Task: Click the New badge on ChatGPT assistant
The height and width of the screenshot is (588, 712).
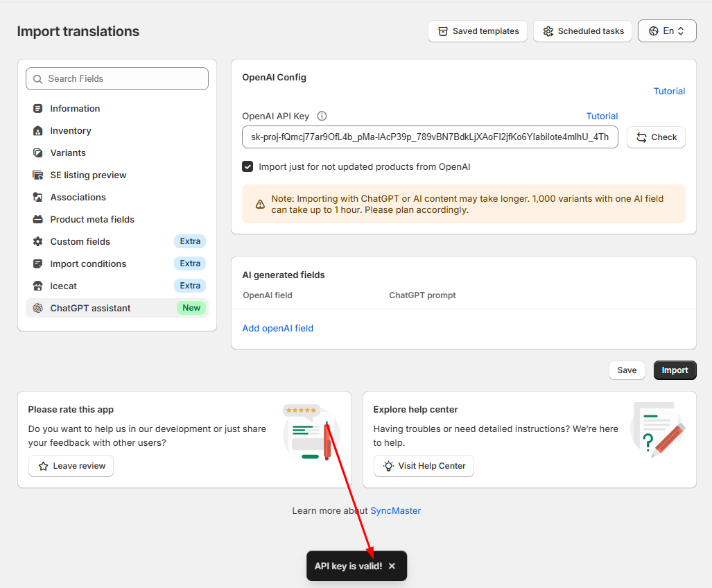Action: tap(191, 309)
